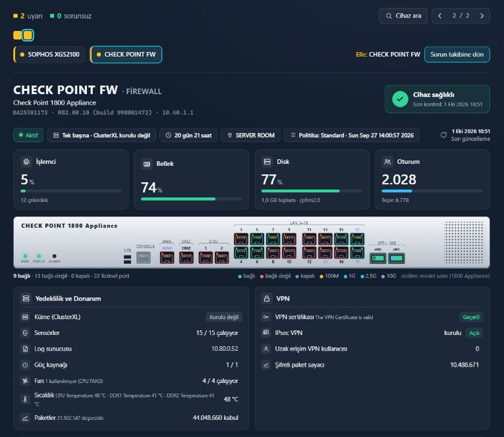Viewport: 504px width, 437px height.
Task: Select LAN port 8 on the appliance
Action: click(x=273, y=252)
